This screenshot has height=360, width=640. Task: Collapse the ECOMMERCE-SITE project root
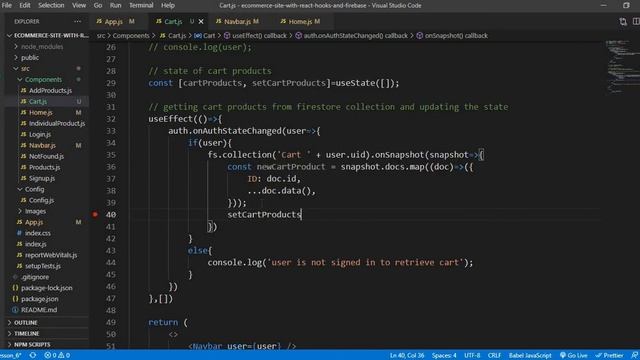pos(47,36)
